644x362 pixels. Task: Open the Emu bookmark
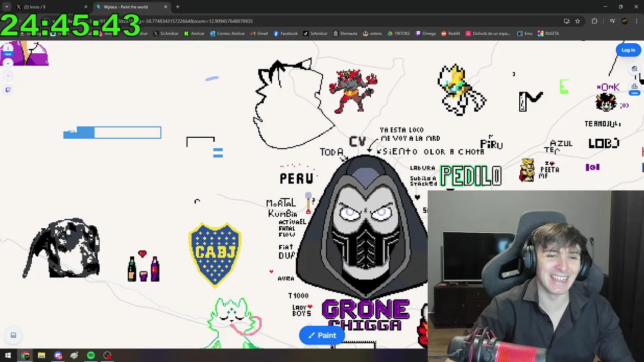(525, 34)
